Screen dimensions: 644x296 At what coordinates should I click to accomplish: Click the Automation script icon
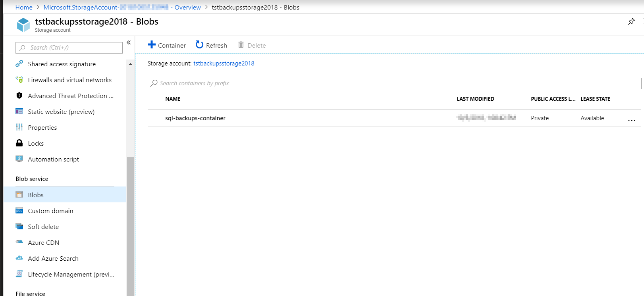point(19,159)
